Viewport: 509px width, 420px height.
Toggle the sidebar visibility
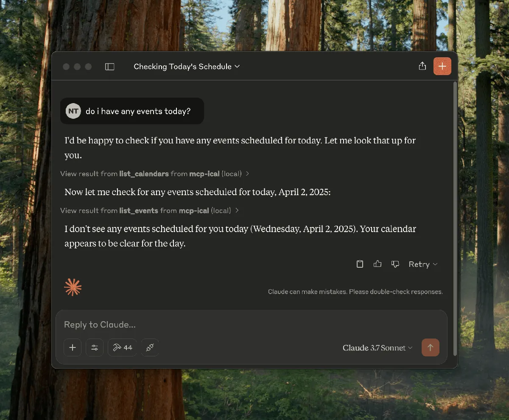click(109, 66)
